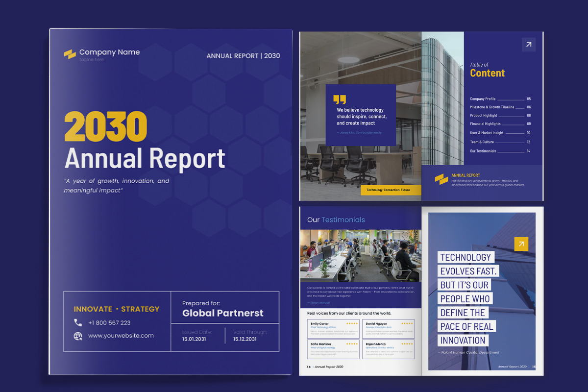
Task: Click the 14 - Annual Report 2030 footer
Action: 325,367
